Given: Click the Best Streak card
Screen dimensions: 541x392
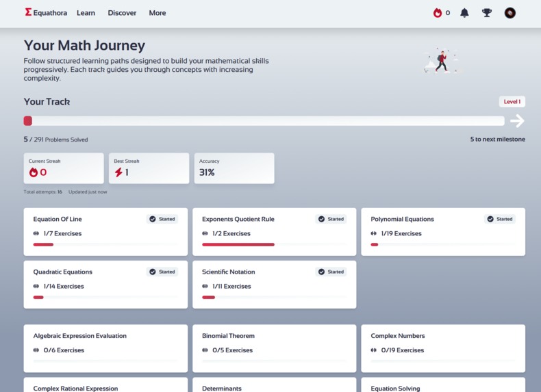Looking at the screenshot, I should click(x=149, y=168).
